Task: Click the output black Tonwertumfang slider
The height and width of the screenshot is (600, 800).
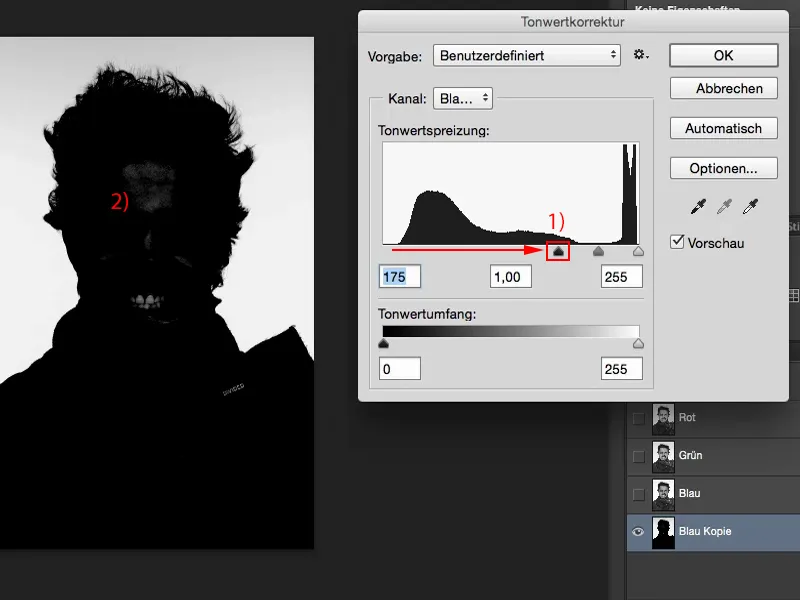Action: [384, 343]
